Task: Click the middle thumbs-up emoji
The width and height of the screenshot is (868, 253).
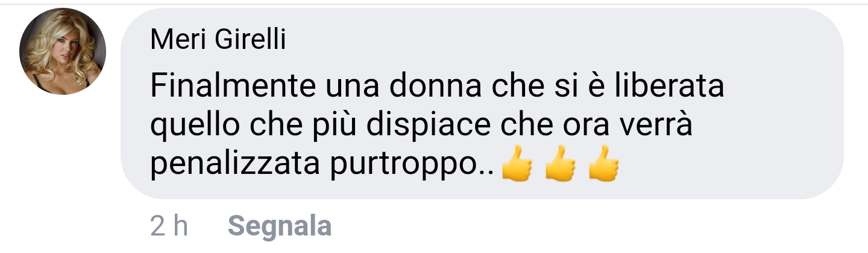Action: tap(561, 164)
